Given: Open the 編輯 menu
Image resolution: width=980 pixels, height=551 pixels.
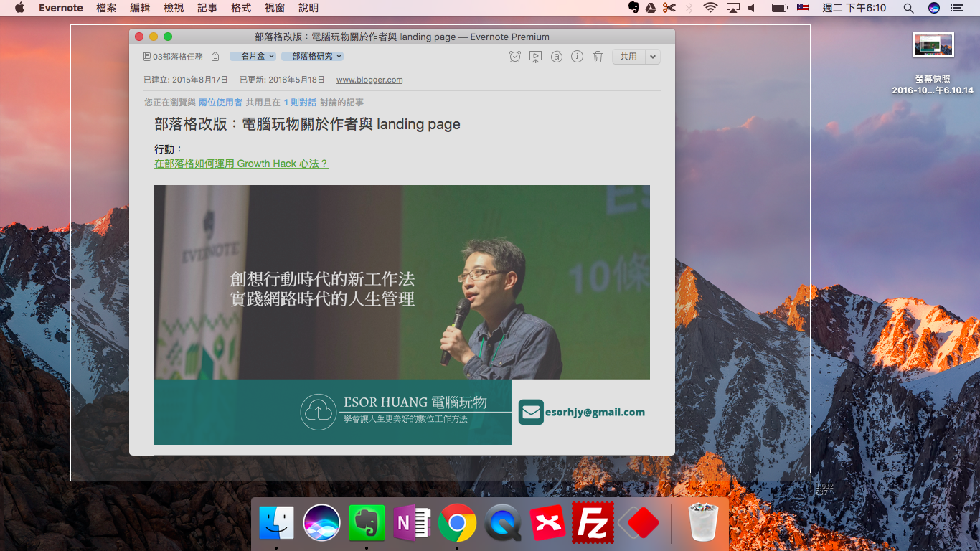Looking at the screenshot, I should point(140,8).
